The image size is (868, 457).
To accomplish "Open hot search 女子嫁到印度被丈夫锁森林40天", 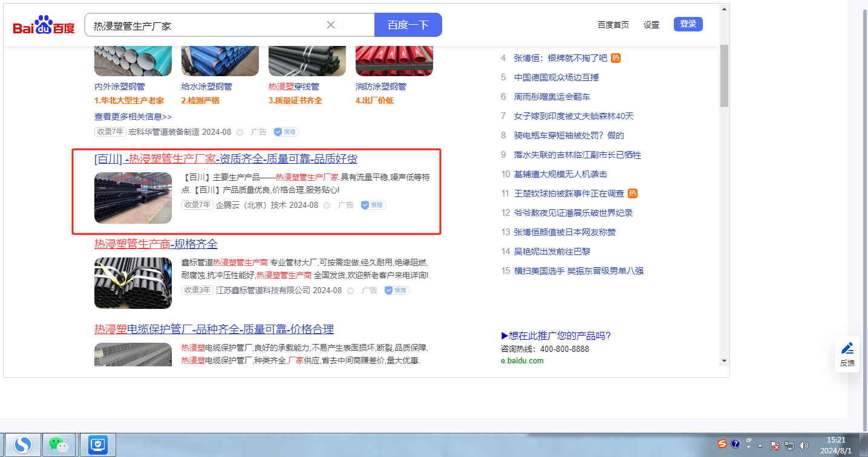I will 573,116.
